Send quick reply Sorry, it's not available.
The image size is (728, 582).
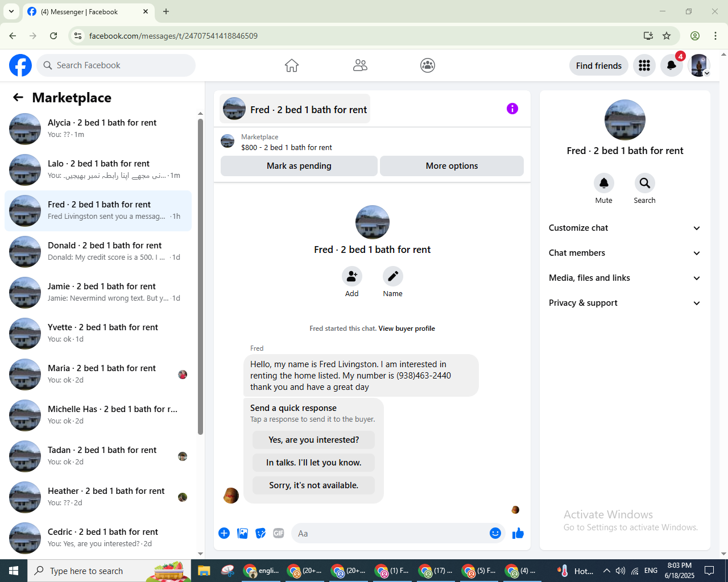click(x=314, y=485)
